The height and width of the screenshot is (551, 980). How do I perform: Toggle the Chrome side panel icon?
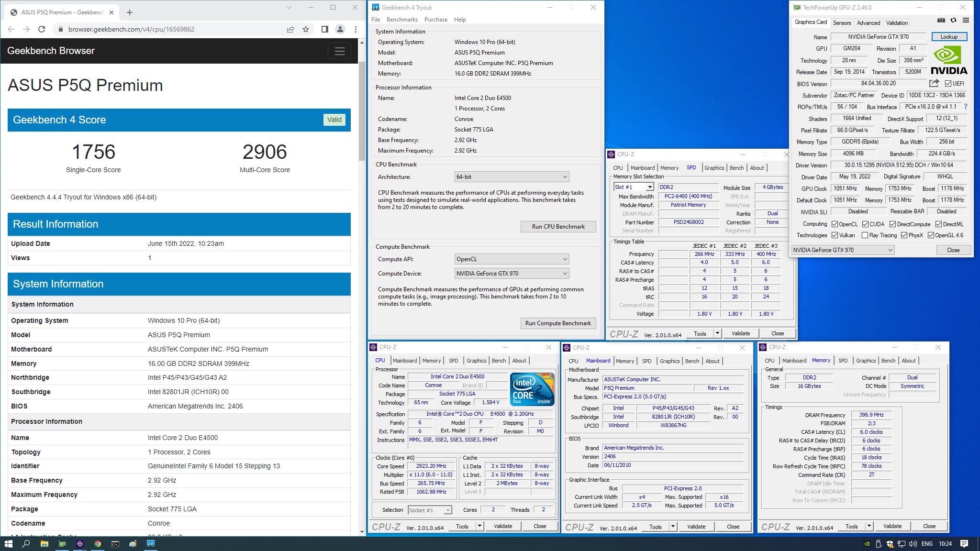325,29
